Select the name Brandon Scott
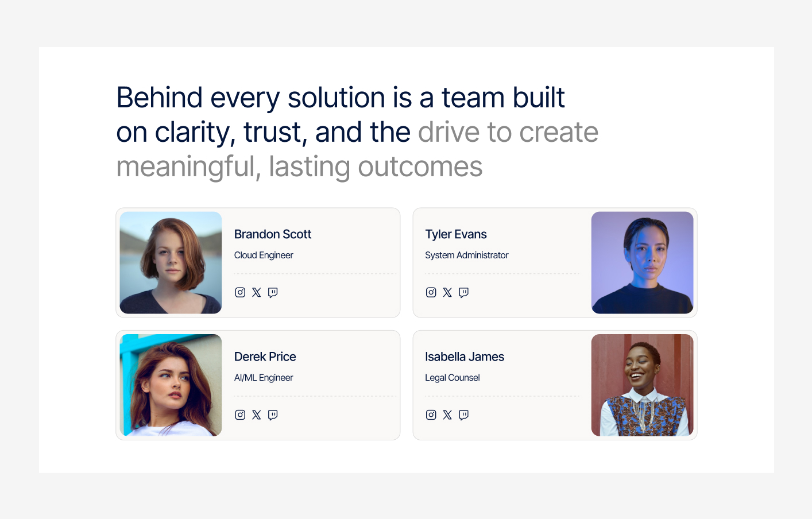The width and height of the screenshot is (812, 519). tap(272, 234)
